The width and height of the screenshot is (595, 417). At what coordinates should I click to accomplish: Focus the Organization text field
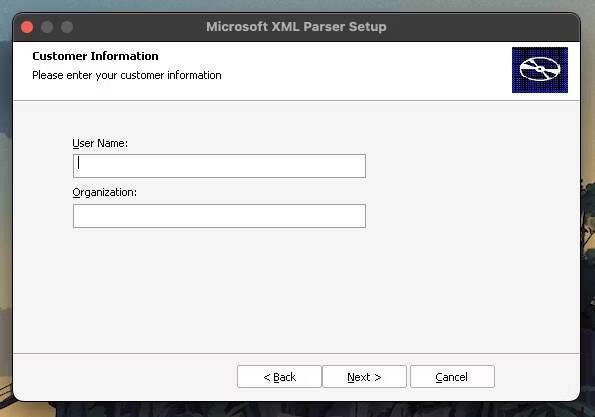pos(219,216)
